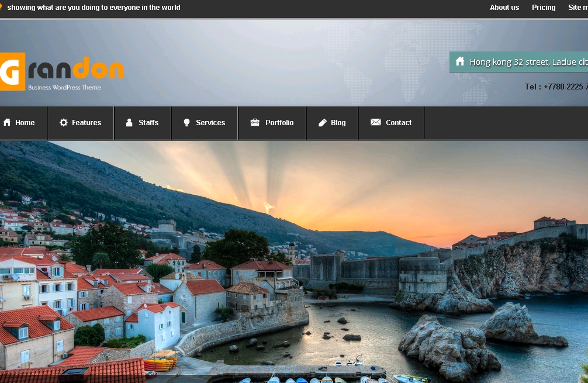Image resolution: width=588 pixels, height=383 pixels.
Task: Open the About us link
Action: 504,8
